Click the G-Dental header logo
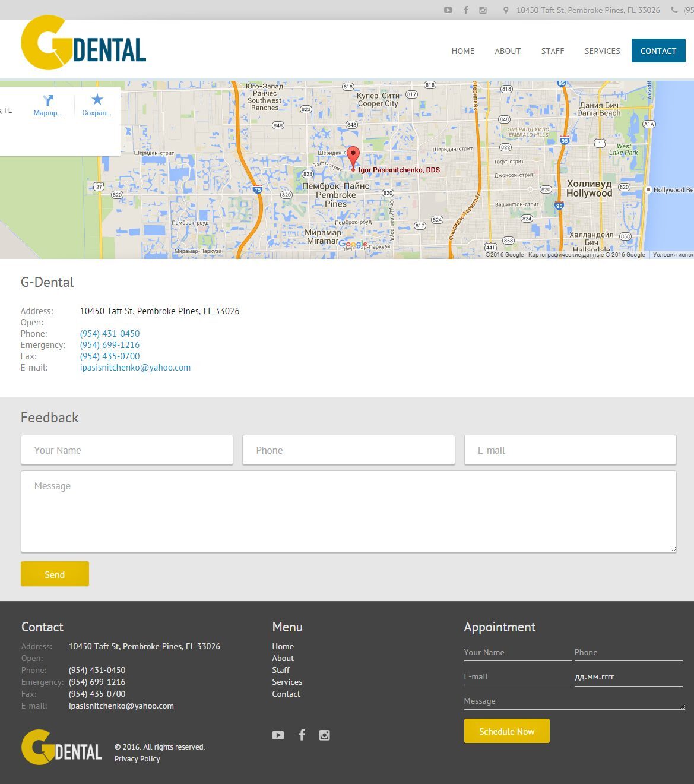This screenshot has width=694, height=784. pyautogui.click(x=84, y=43)
